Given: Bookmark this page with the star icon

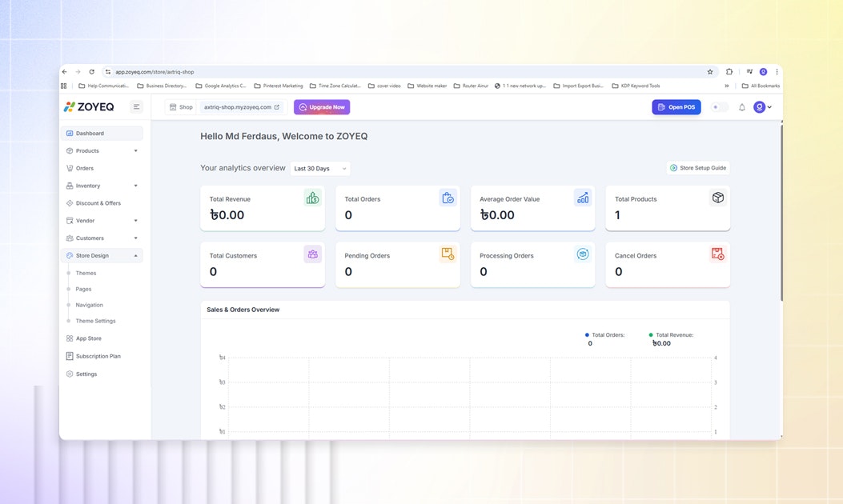Looking at the screenshot, I should [x=710, y=72].
